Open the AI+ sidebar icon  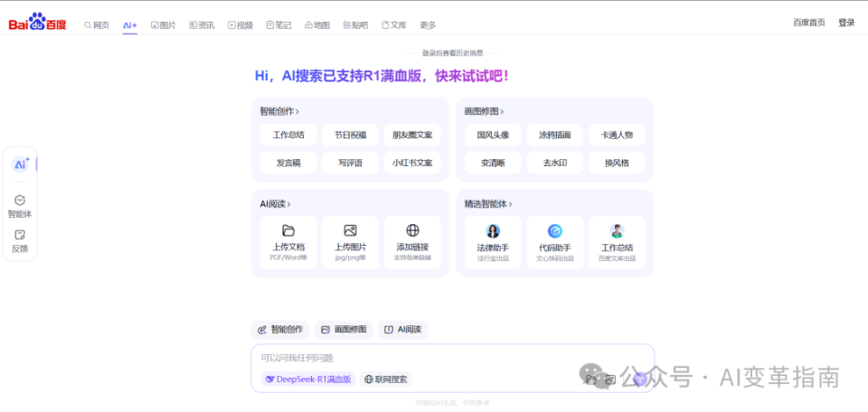(x=21, y=164)
